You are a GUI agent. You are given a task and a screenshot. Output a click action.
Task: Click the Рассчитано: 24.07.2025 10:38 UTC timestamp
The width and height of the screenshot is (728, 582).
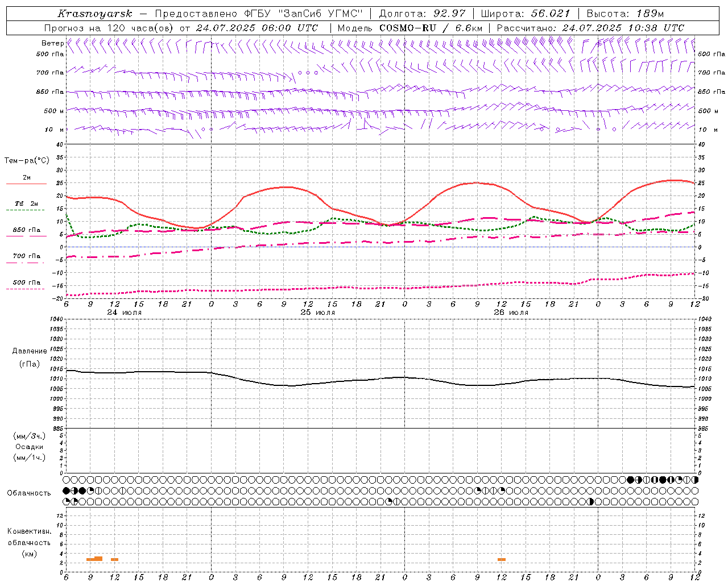click(590, 28)
